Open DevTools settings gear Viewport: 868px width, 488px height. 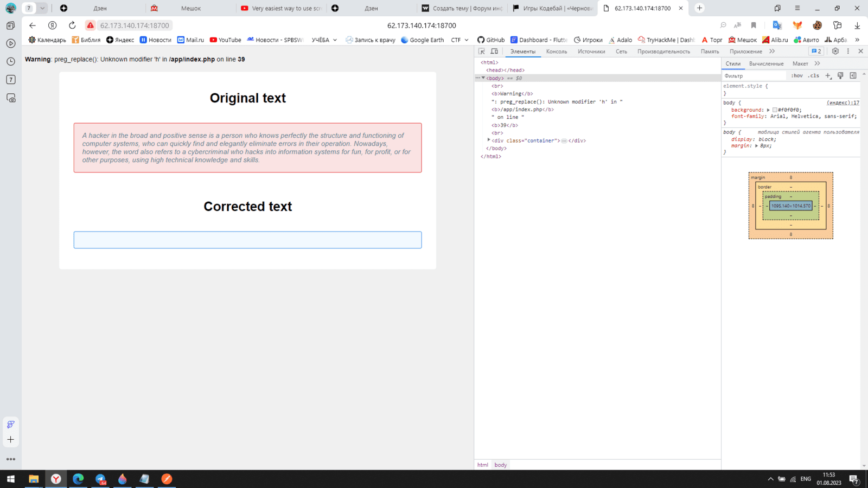pyautogui.click(x=835, y=51)
